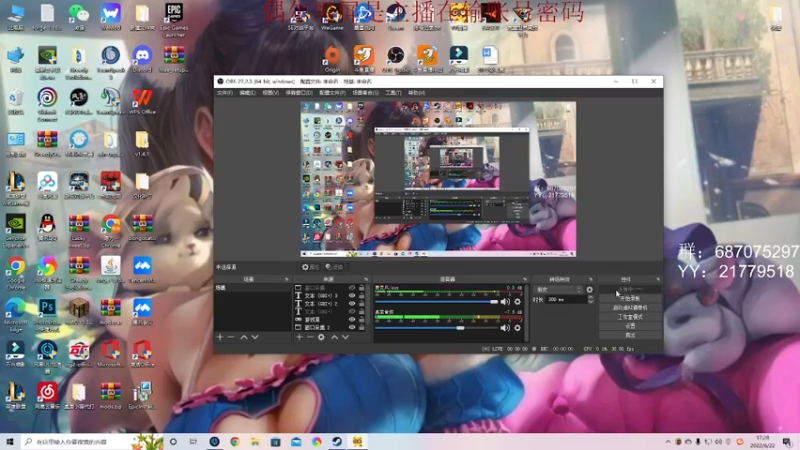Open settings gear of first mixer track
The height and width of the screenshot is (450, 800).
coord(517,302)
